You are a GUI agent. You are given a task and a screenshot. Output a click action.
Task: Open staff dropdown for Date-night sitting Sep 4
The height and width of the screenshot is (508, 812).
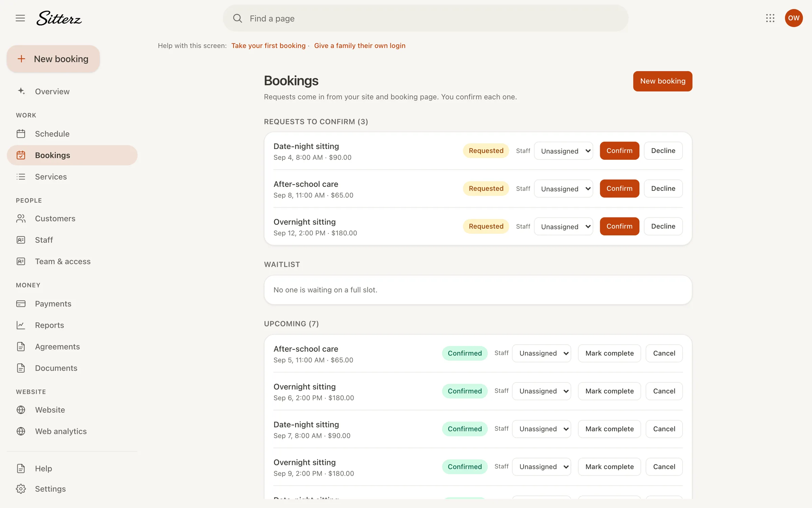(563, 151)
